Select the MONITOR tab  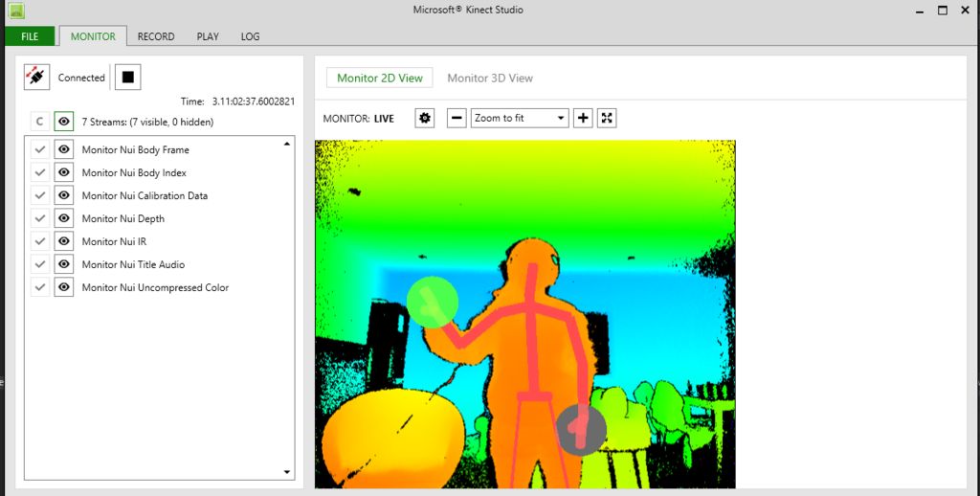pyautogui.click(x=93, y=36)
